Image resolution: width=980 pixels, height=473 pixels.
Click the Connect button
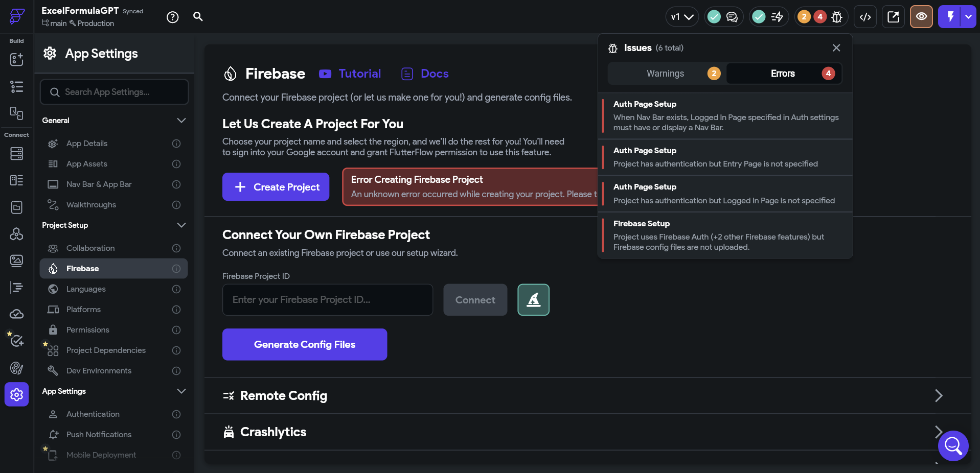[x=475, y=300]
